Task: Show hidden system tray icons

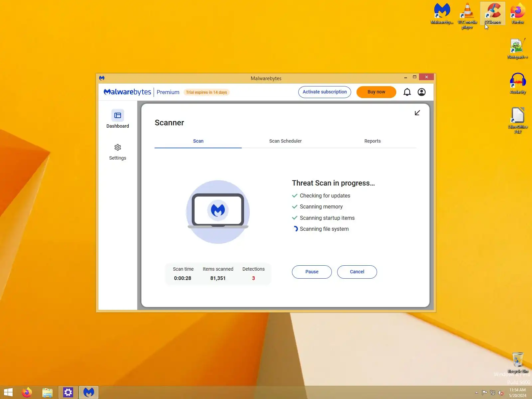Action: coord(476,393)
